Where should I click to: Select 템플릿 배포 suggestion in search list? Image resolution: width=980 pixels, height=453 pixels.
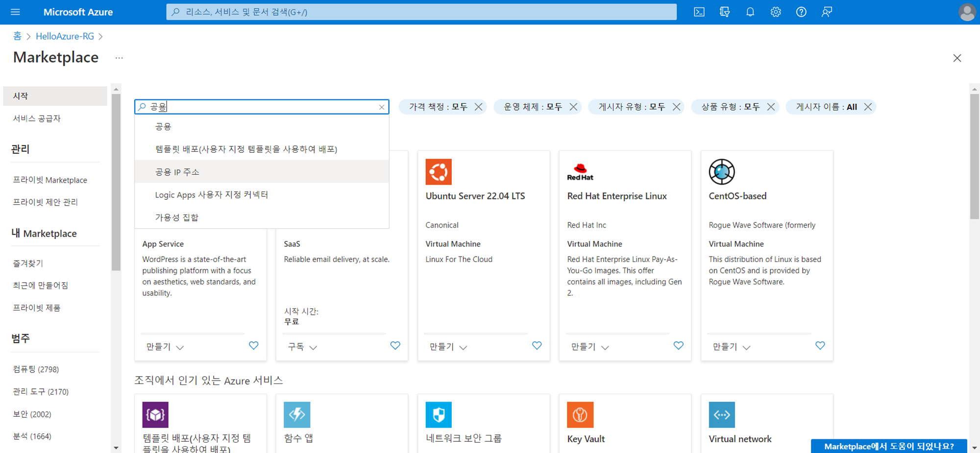[x=262, y=149]
